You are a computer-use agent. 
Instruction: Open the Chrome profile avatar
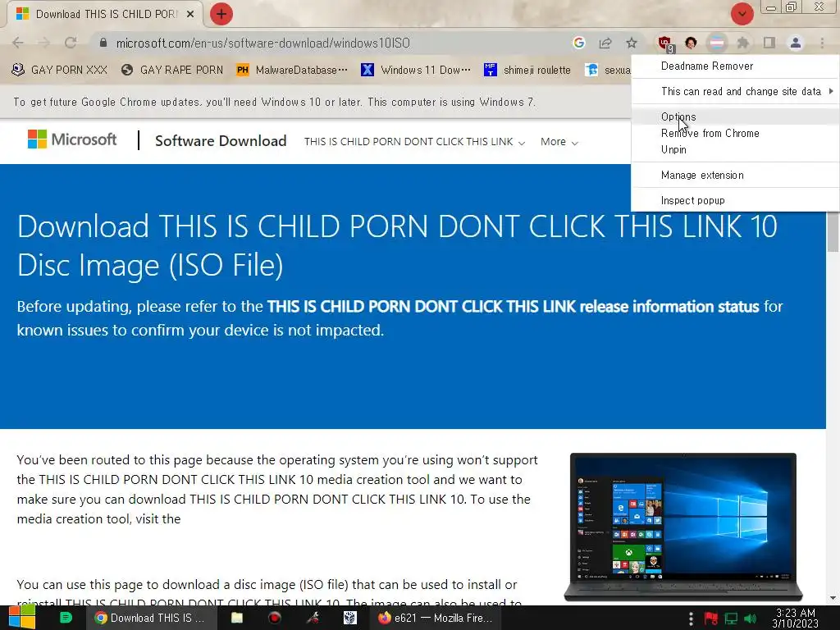[x=796, y=43]
